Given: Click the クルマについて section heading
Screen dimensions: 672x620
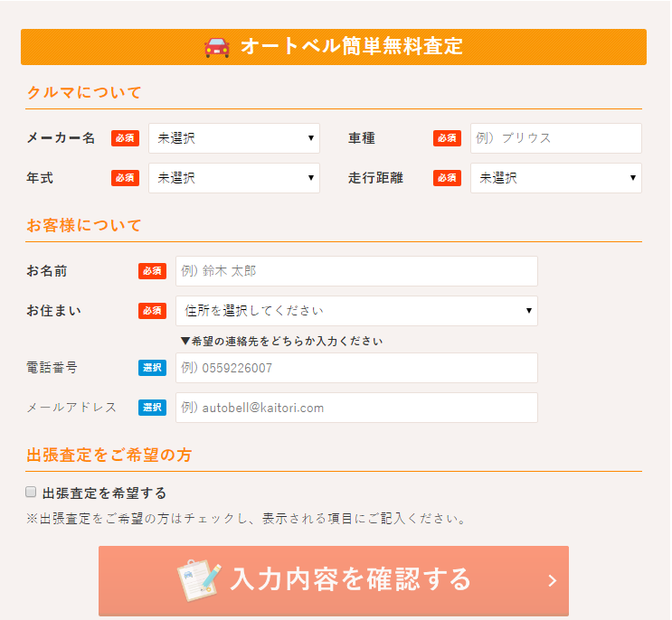Looking at the screenshot, I should (84, 92).
